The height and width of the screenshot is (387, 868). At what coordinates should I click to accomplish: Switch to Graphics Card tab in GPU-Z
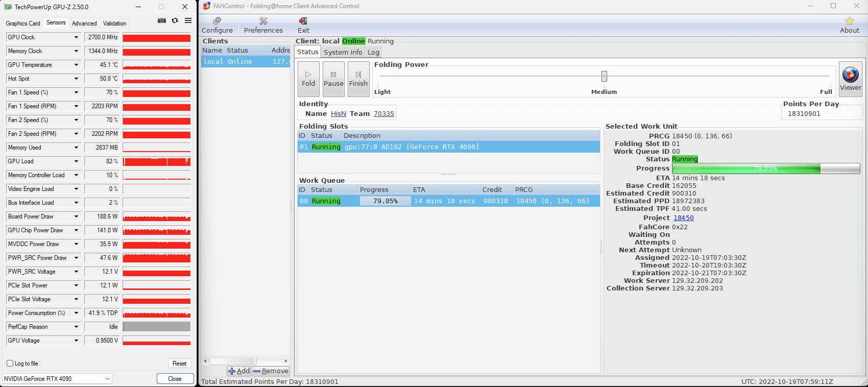coord(23,23)
